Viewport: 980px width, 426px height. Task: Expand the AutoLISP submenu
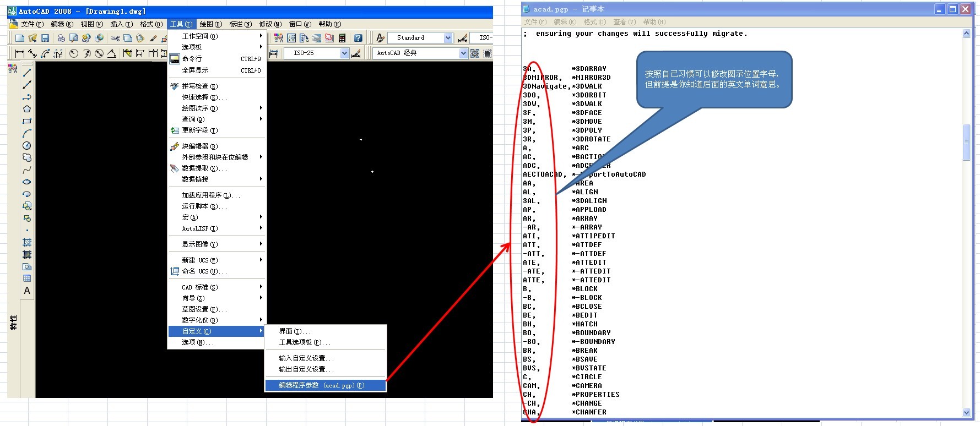(x=217, y=228)
